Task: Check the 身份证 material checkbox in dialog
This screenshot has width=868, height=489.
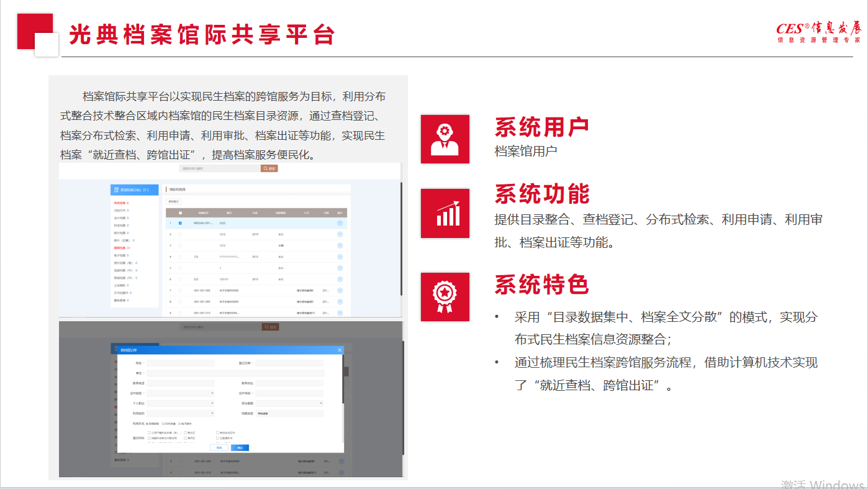Action: click(x=185, y=432)
